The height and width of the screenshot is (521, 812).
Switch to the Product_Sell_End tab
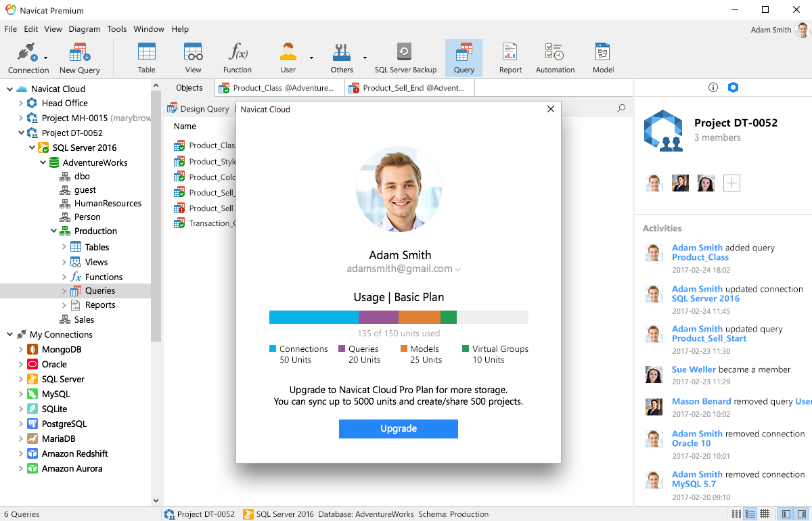(412, 88)
